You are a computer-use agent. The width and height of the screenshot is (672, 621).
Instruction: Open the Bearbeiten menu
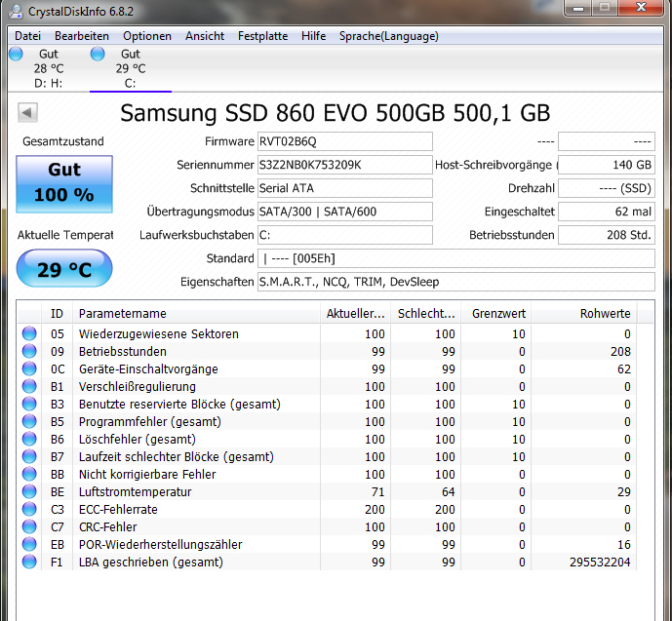(82, 36)
